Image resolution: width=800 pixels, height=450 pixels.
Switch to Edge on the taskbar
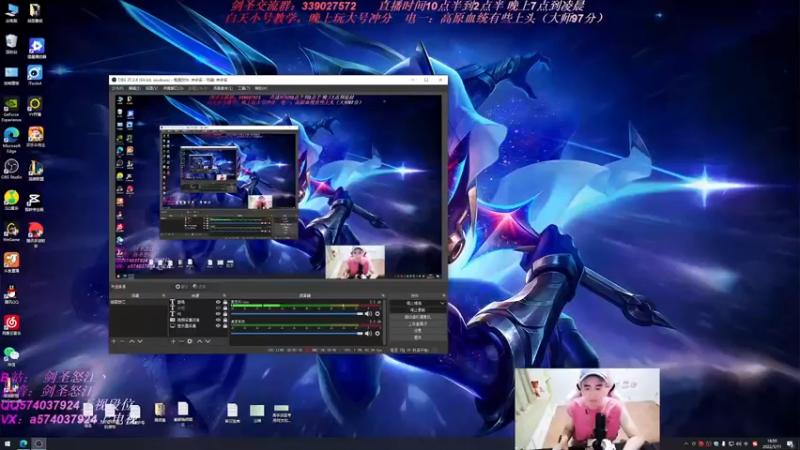[x=23, y=444]
